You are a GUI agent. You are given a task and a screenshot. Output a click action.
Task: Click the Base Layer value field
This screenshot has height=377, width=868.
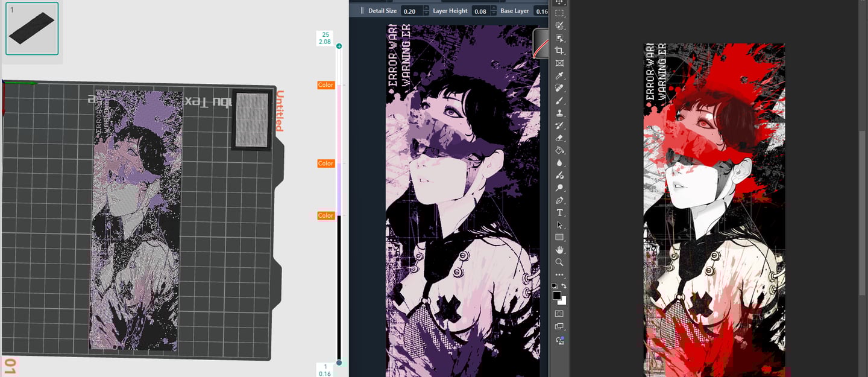coord(541,11)
